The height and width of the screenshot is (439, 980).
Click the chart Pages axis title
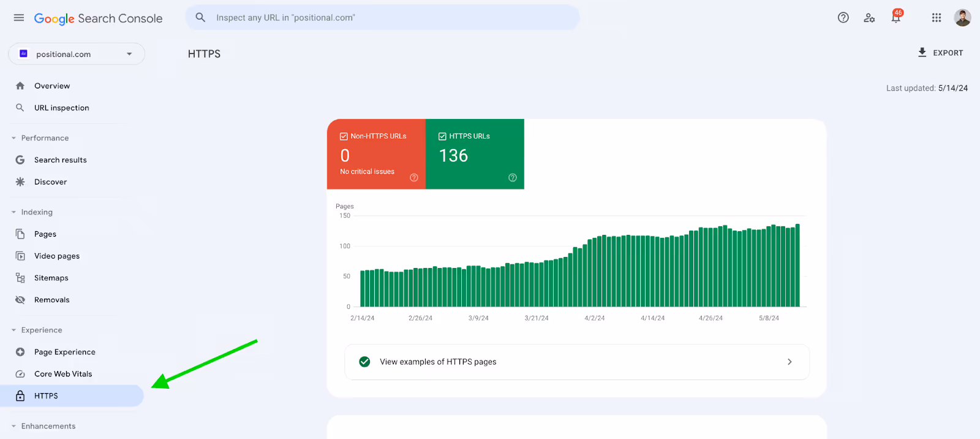coord(345,207)
